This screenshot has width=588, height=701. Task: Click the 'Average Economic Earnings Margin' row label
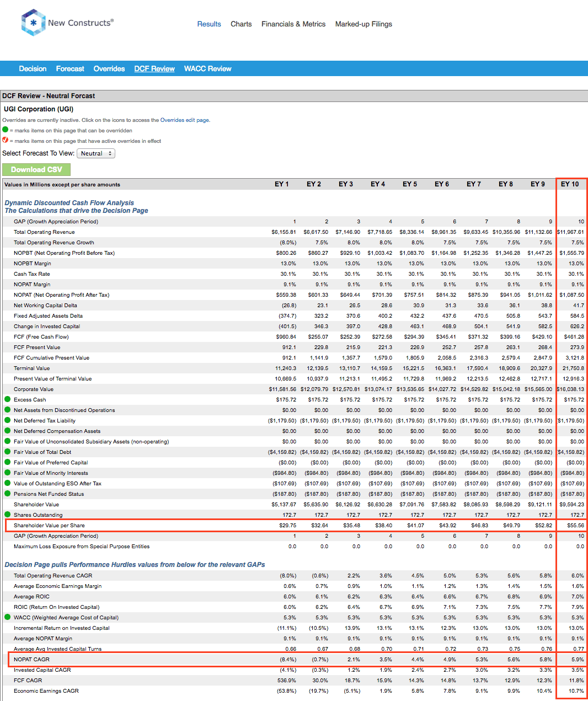point(58,586)
